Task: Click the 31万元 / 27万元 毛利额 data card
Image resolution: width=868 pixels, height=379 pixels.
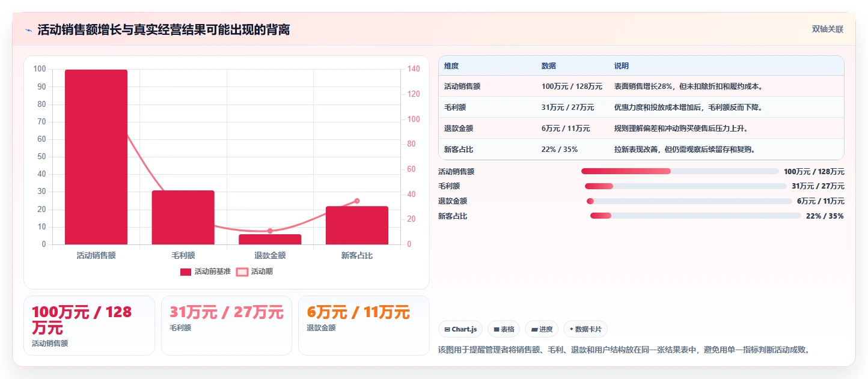Action: coord(227,326)
